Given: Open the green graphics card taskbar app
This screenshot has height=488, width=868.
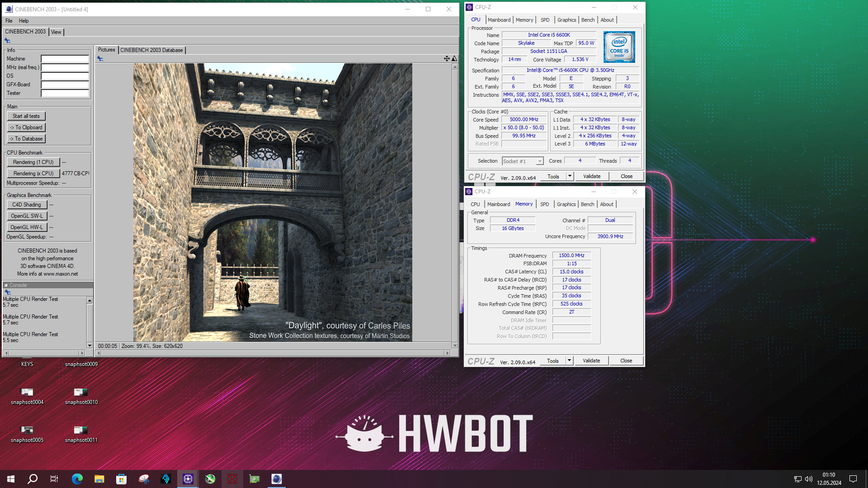Looking at the screenshot, I should tap(255, 479).
